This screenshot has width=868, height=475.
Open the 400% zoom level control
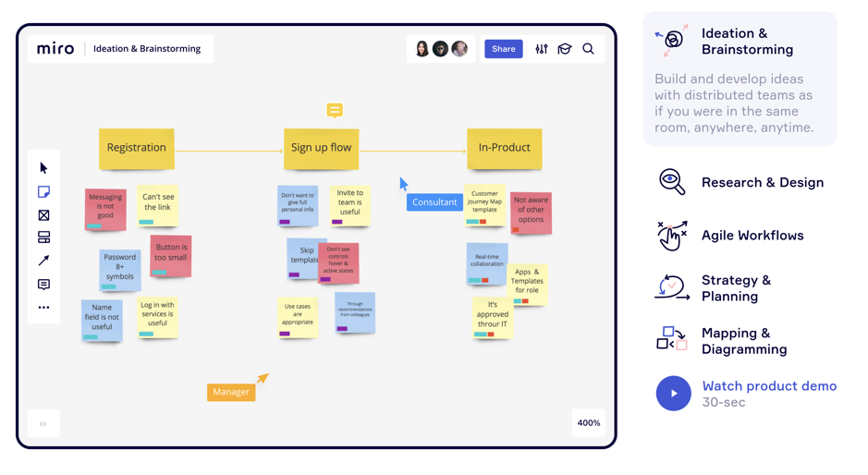point(588,423)
